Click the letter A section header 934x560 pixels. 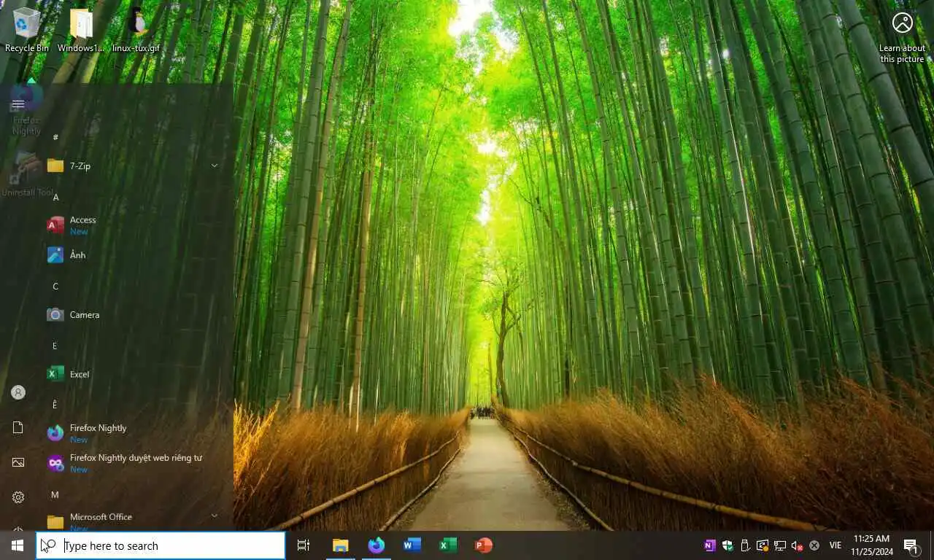[55, 197]
